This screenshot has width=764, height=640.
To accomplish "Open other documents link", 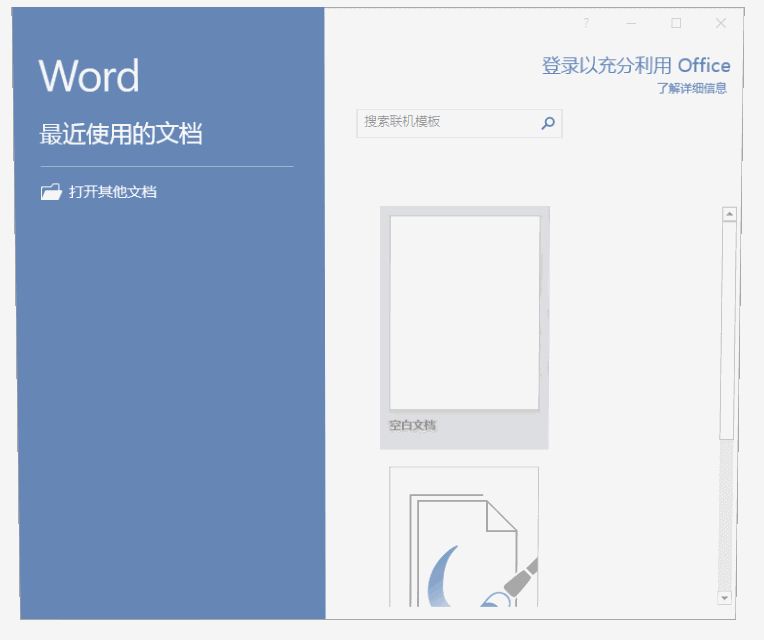I will click(113, 192).
